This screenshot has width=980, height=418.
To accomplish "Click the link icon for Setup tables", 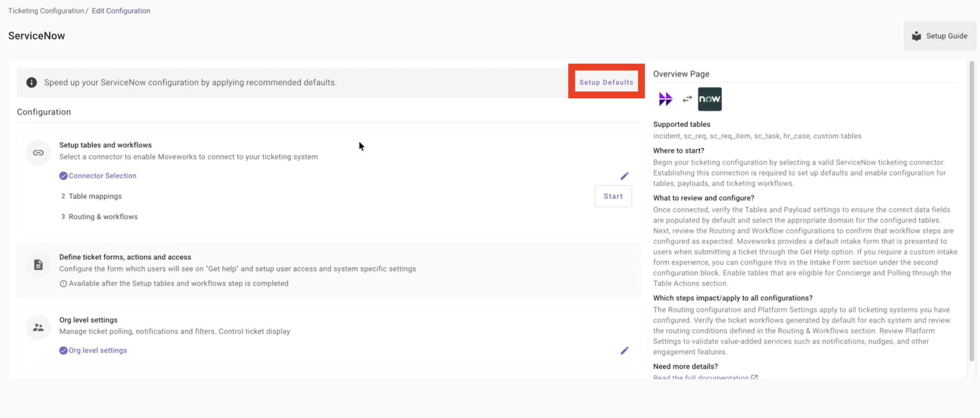I will point(38,153).
